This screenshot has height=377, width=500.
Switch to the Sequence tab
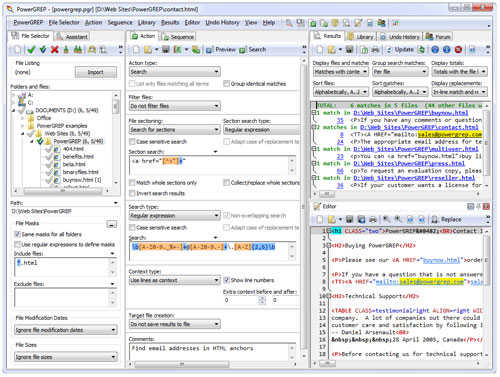(178, 37)
